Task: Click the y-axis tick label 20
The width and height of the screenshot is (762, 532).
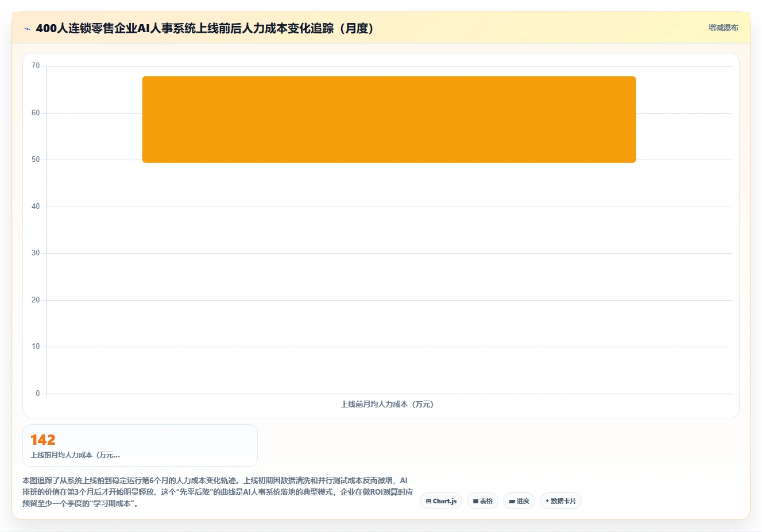Action: [x=36, y=300]
